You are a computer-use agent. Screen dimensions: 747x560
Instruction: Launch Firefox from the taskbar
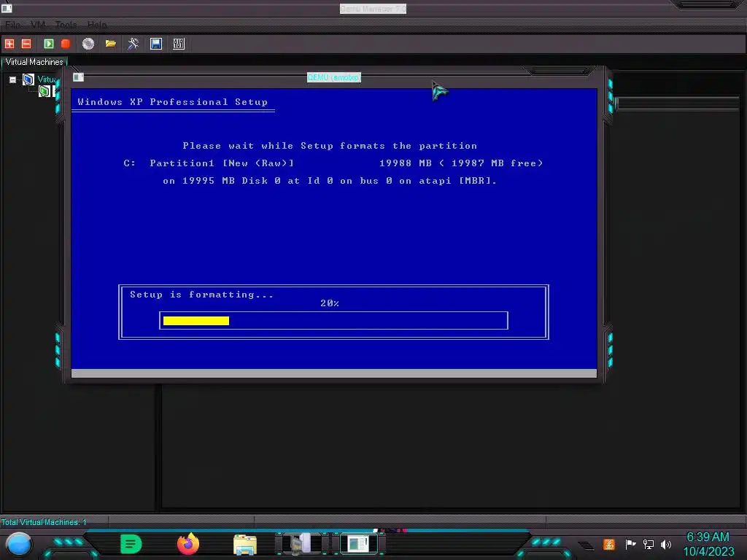click(x=188, y=544)
